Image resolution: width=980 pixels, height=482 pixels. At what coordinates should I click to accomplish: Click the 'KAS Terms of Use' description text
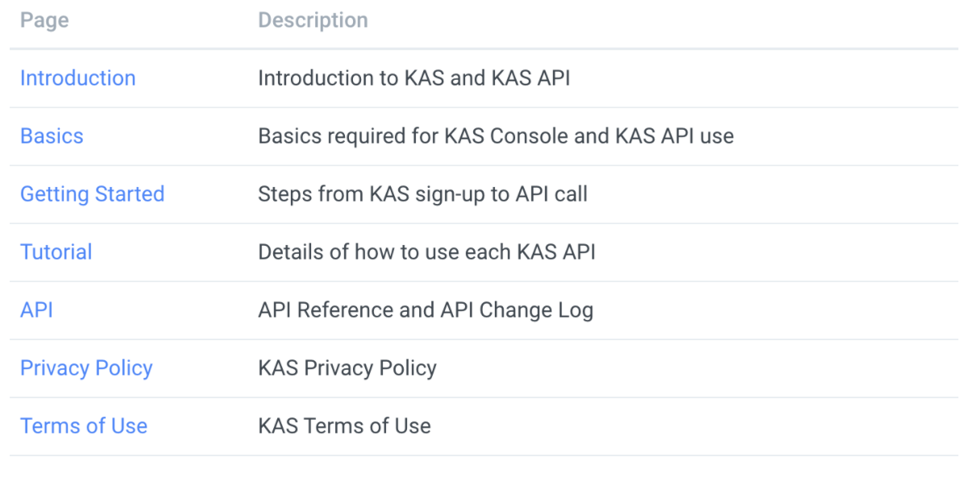coord(344,426)
